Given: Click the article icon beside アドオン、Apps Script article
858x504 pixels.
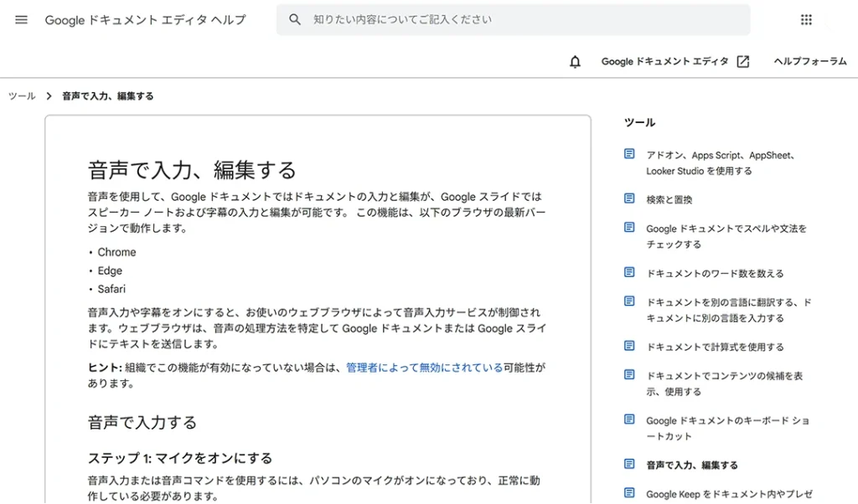Looking at the screenshot, I should pyautogui.click(x=629, y=155).
